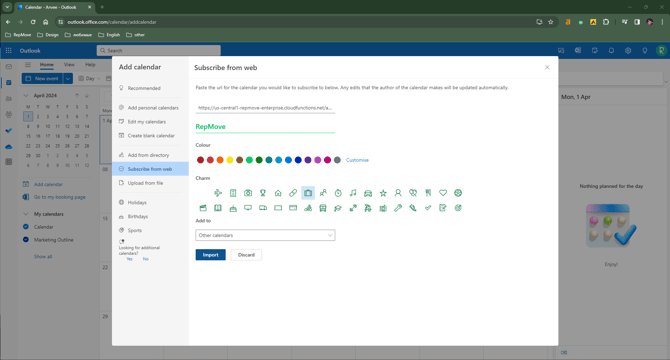This screenshot has width=670, height=360.
Task: Toggle the Calendar checkbox in My calendars
Action: pyautogui.click(x=26, y=227)
